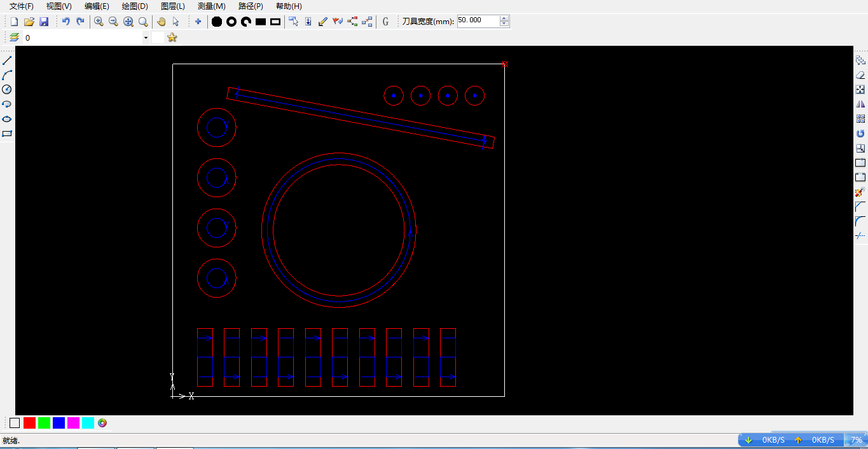Click the tool width input field
The height and width of the screenshot is (449, 868).
pyautogui.click(x=478, y=21)
